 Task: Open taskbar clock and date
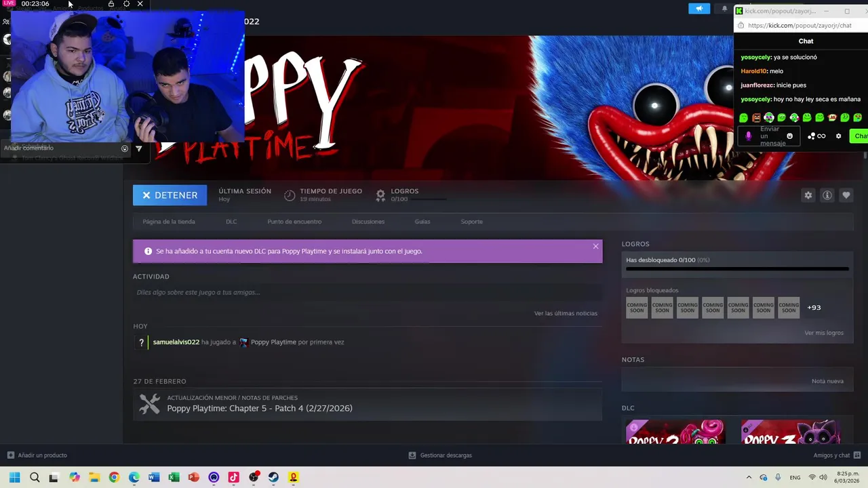(x=848, y=477)
